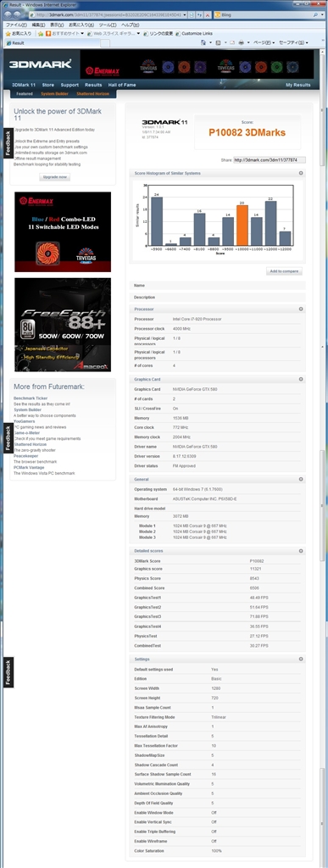Screen dimensions: 328x868
Task: Switch to the System Builder tab
Action: [x=54, y=94]
